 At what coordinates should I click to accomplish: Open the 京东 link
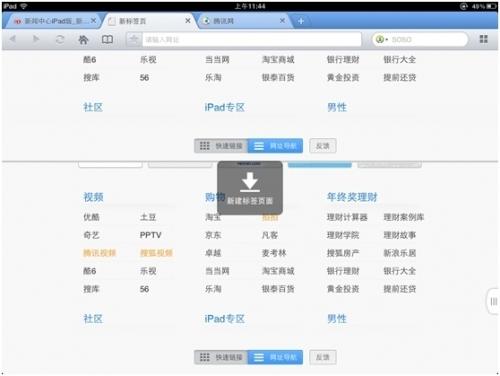[x=213, y=235]
